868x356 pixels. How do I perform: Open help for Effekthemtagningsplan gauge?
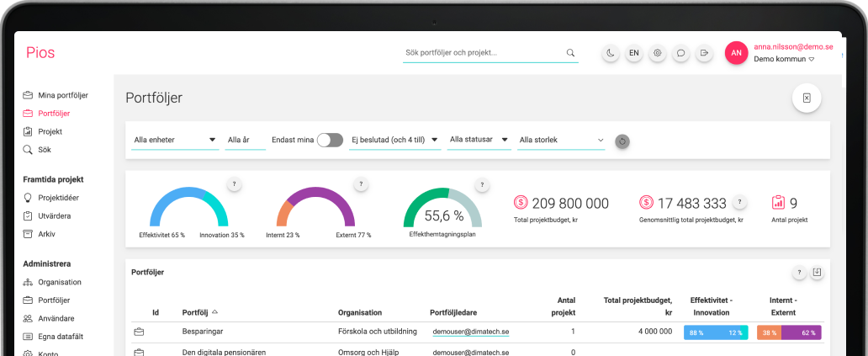(482, 184)
